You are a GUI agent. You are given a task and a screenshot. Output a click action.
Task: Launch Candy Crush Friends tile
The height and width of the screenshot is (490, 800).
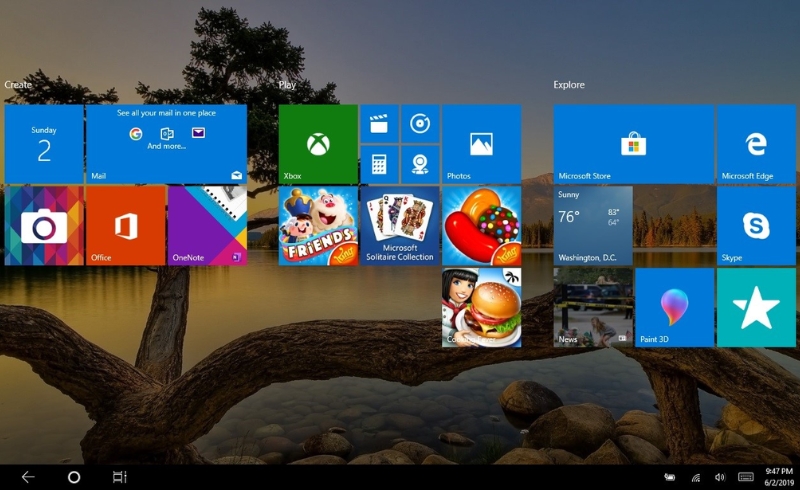[318, 226]
